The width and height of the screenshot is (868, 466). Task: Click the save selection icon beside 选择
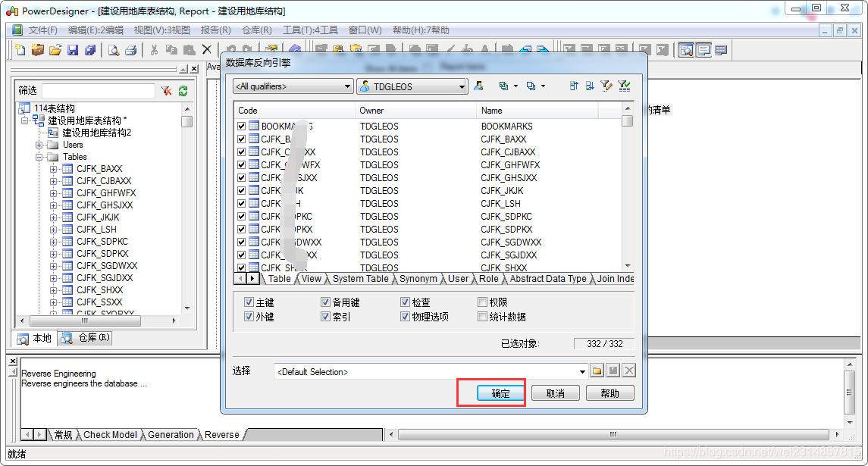coord(613,371)
